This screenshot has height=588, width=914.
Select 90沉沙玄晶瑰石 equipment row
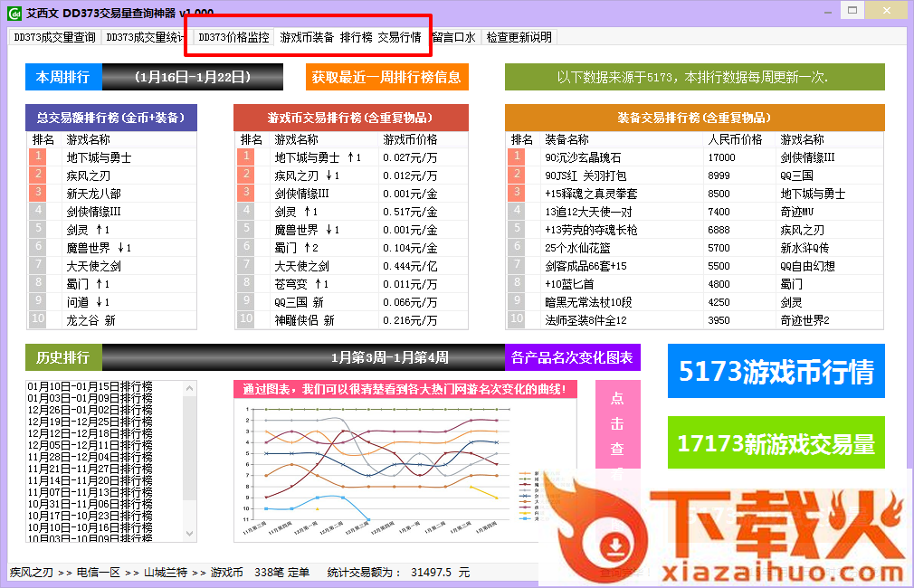[695, 157]
